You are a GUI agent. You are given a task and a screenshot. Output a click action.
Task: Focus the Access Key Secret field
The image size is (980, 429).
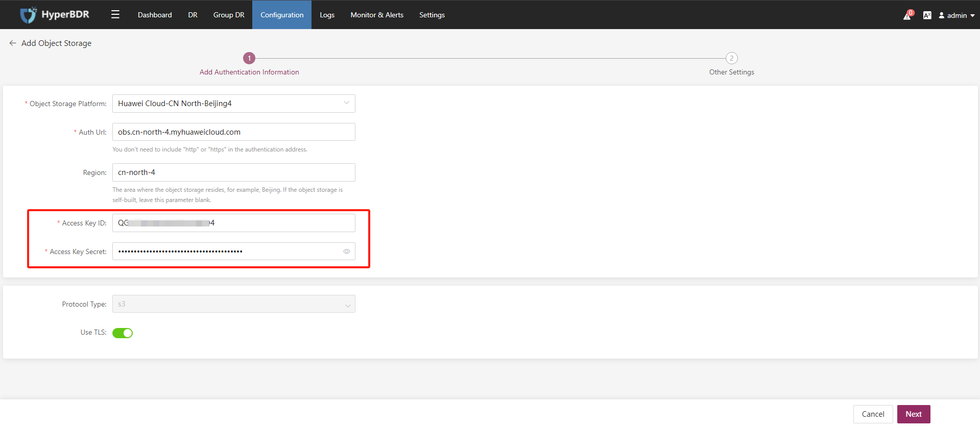pyautogui.click(x=234, y=251)
